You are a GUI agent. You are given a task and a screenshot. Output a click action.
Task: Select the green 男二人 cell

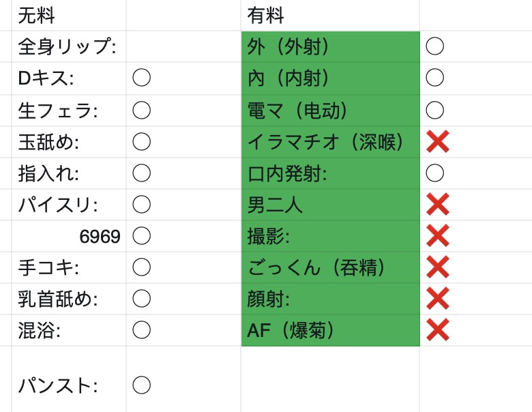tap(331, 205)
